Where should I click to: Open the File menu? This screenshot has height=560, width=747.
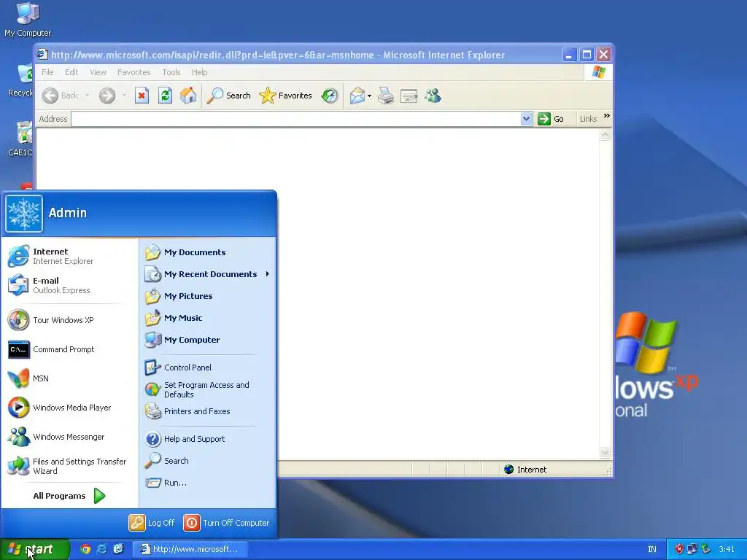(x=47, y=72)
